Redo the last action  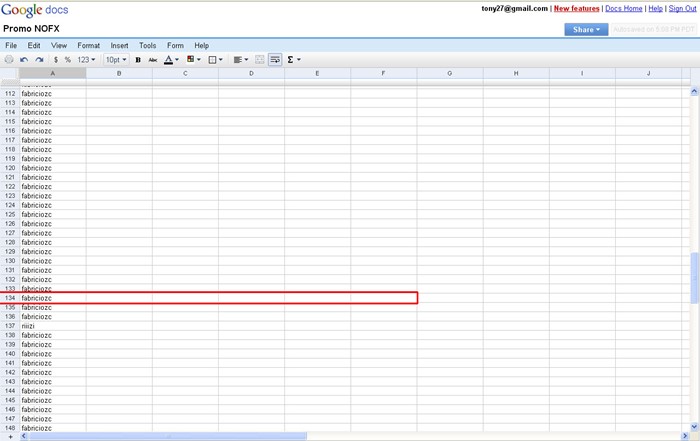(39, 60)
